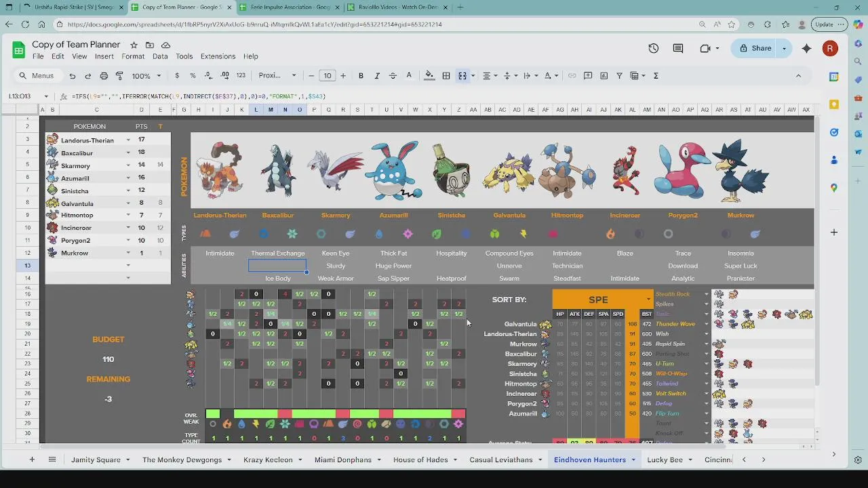Open Eindhoven Haunters tab menu arrow

click(x=633, y=460)
